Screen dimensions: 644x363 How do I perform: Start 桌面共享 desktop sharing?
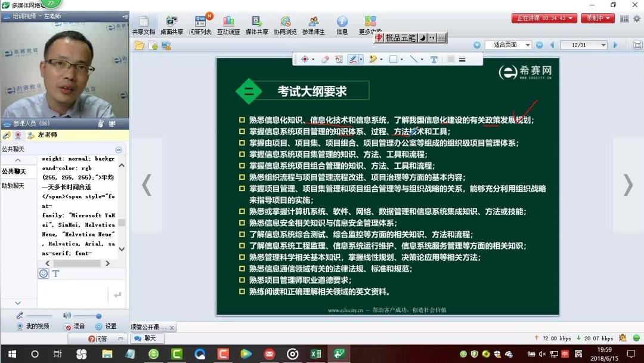coord(173,24)
